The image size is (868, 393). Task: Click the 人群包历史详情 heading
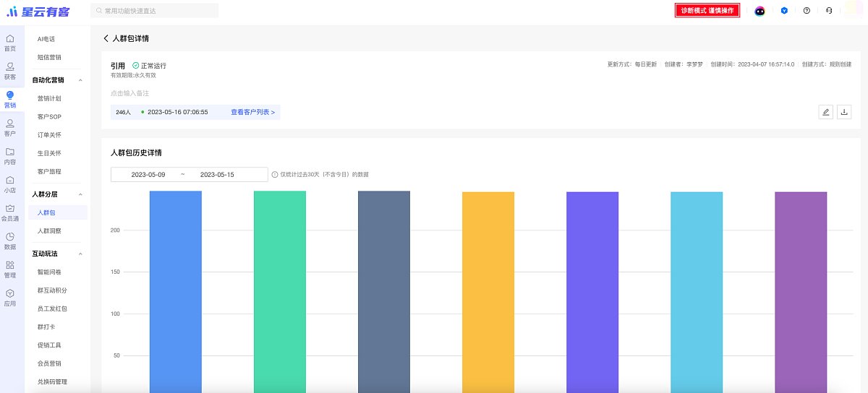[136, 153]
